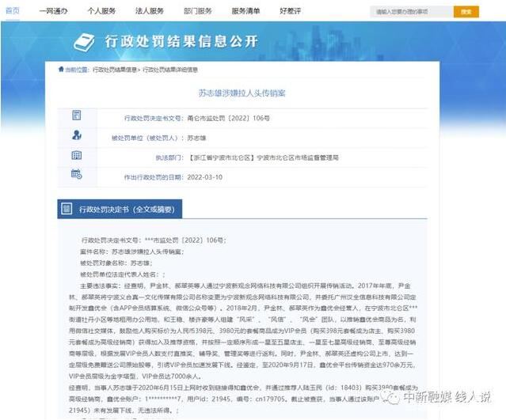
Task: Open 好差评 navigation item
Action: [290, 11]
